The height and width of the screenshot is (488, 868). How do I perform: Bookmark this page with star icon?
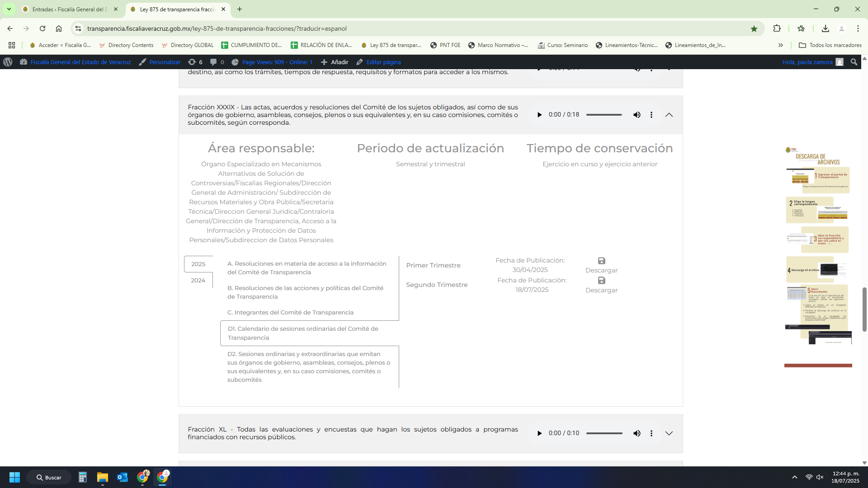click(754, 28)
